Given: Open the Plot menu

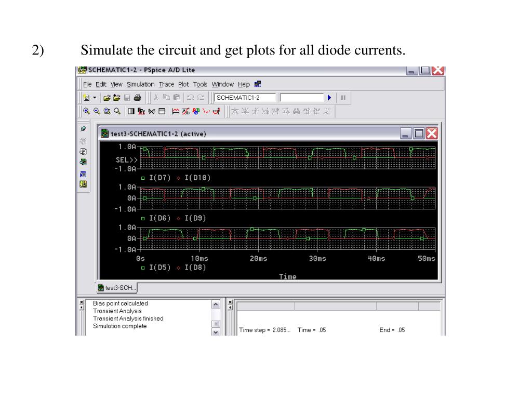Looking at the screenshot, I should (x=183, y=85).
